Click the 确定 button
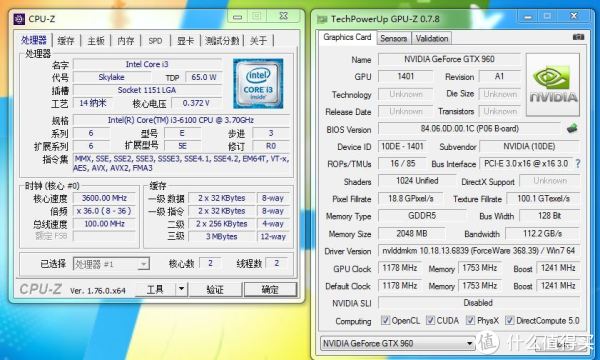Image resolution: width=600 pixels, height=360 pixels. (x=270, y=290)
